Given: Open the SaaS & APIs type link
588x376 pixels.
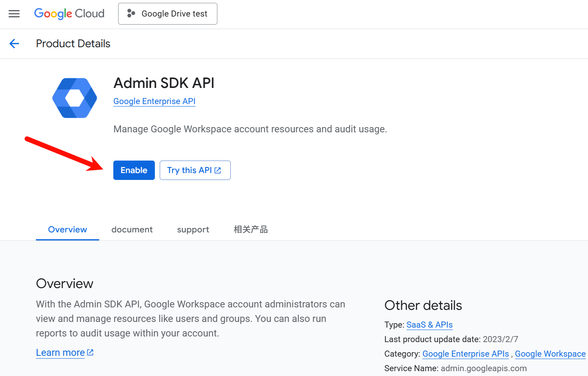Looking at the screenshot, I should (x=430, y=325).
